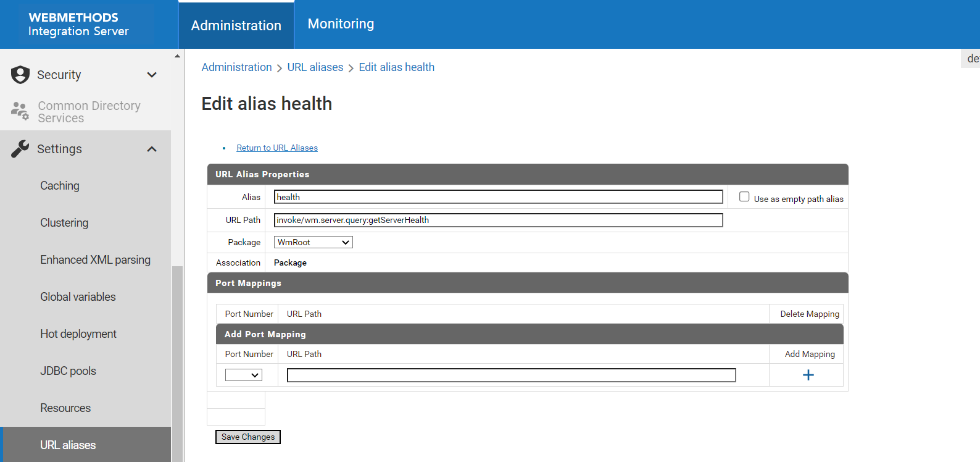This screenshot has width=980, height=462.
Task: Click Settings label in sidebar
Action: click(x=59, y=149)
